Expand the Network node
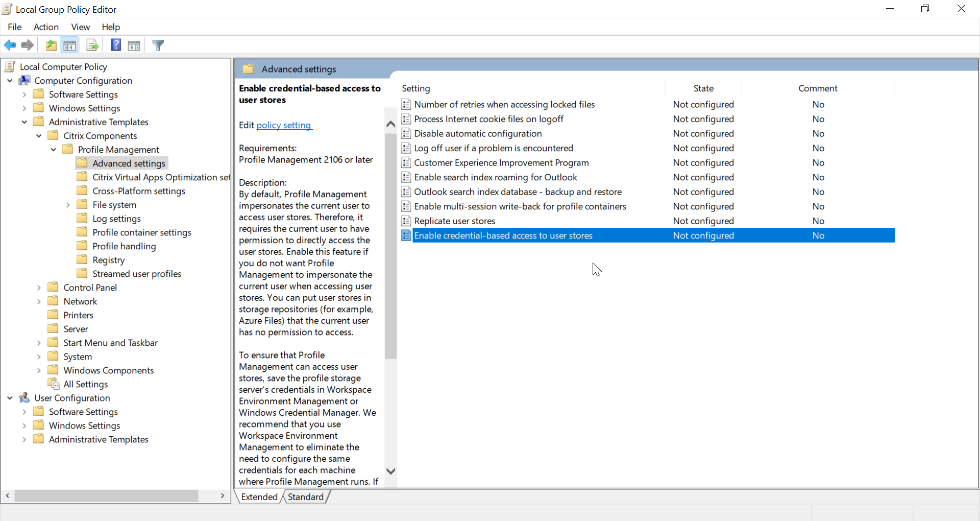The height and width of the screenshot is (521, 980). click(x=39, y=301)
